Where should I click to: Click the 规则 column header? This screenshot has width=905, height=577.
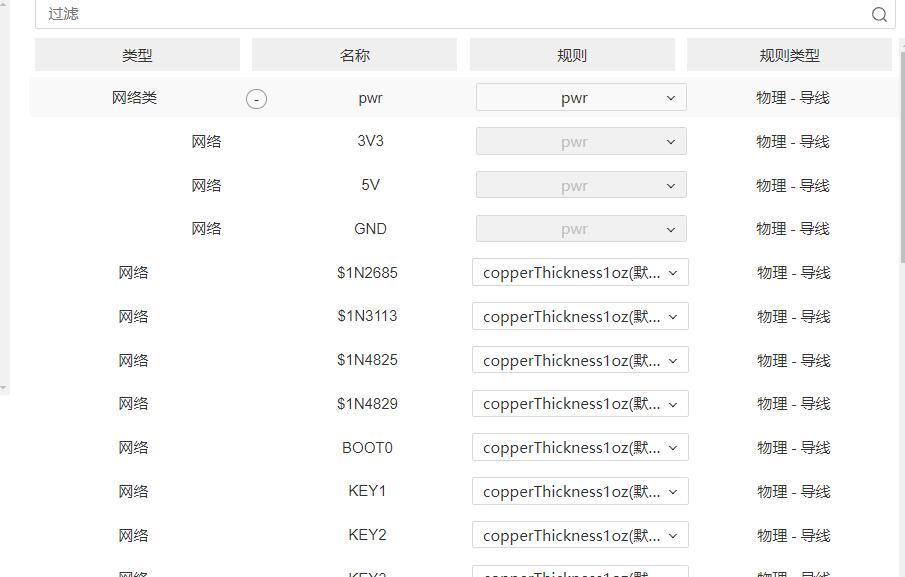click(x=572, y=56)
